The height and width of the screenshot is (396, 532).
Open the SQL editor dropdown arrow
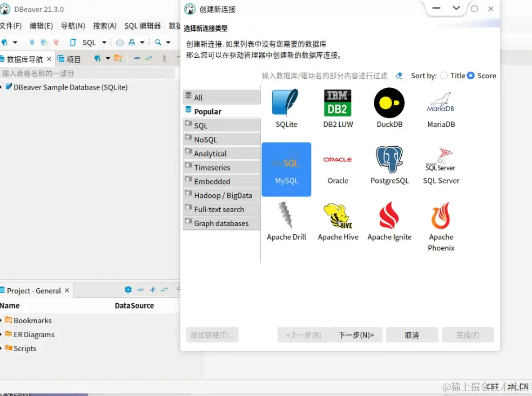(104, 43)
